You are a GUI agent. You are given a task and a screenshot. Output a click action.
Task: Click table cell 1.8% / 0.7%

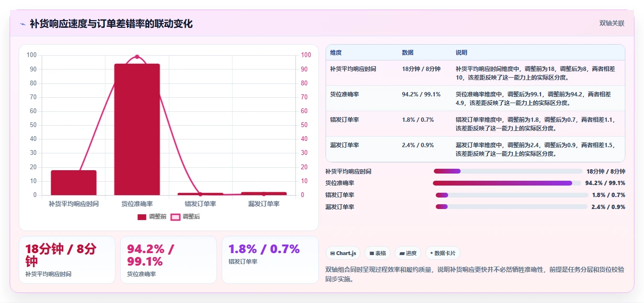(x=418, y=120)
